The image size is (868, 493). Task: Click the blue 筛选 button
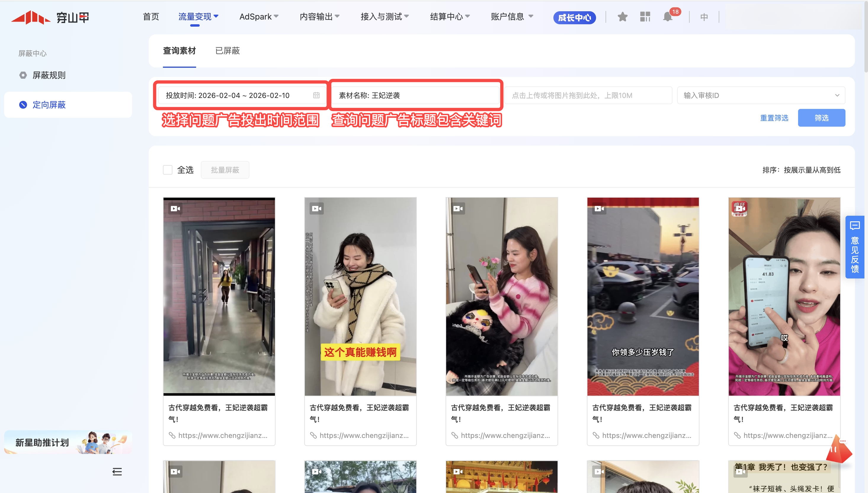(x=821, y=118)
